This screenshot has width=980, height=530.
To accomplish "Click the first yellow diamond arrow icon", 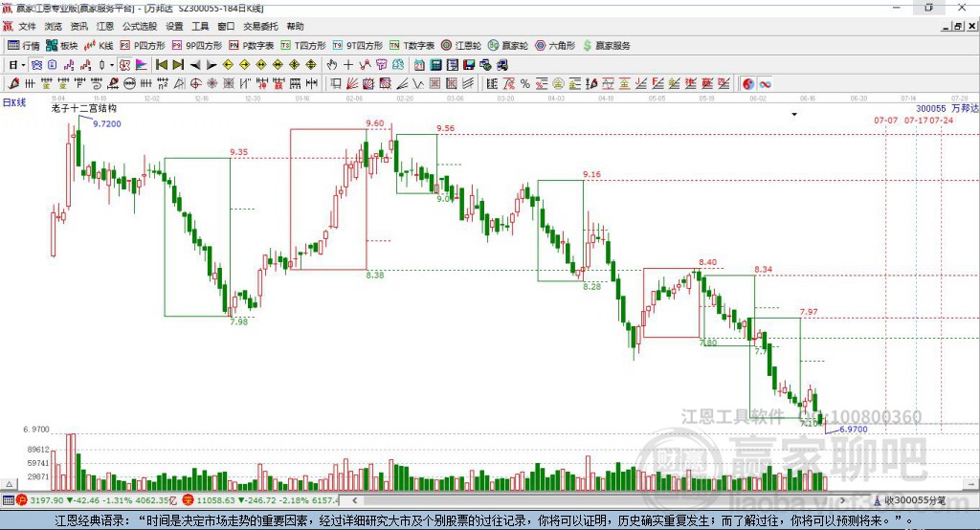I will click(x=228, y=65).
